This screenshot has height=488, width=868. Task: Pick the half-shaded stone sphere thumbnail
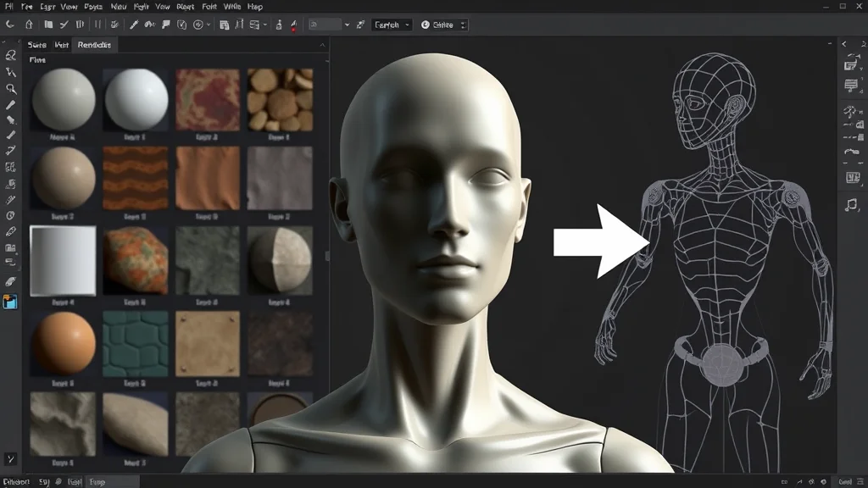[x=280, y=261]
